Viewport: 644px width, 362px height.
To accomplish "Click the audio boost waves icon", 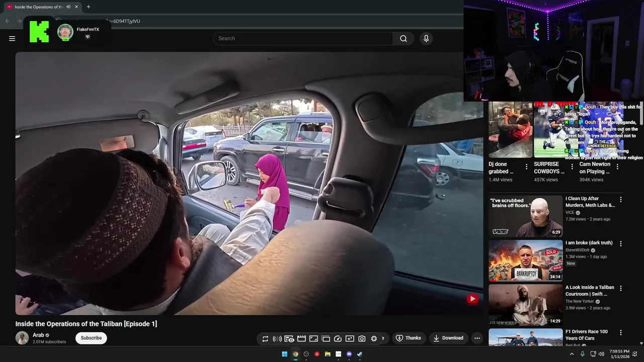I will click(x=277, y=339).
